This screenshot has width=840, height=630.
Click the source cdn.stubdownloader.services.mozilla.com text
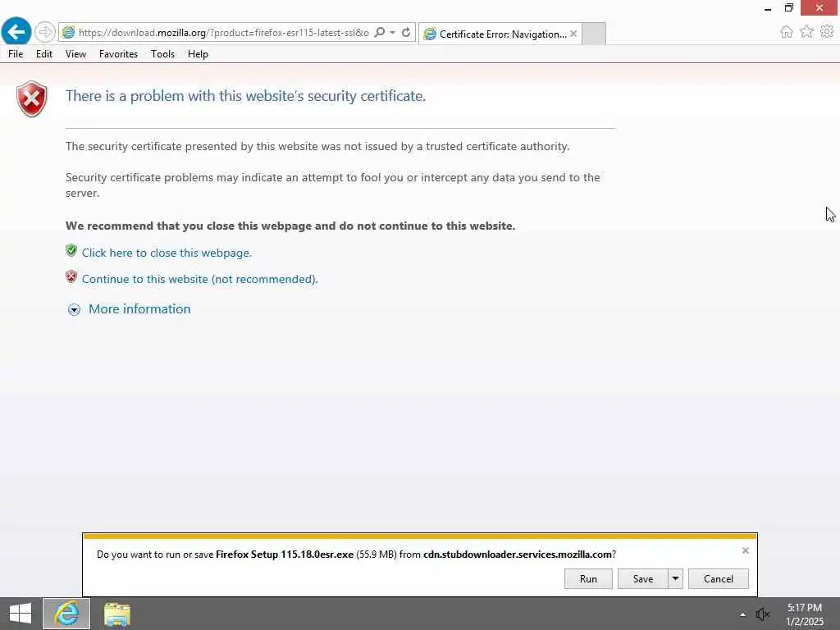[x=518, y=555]
